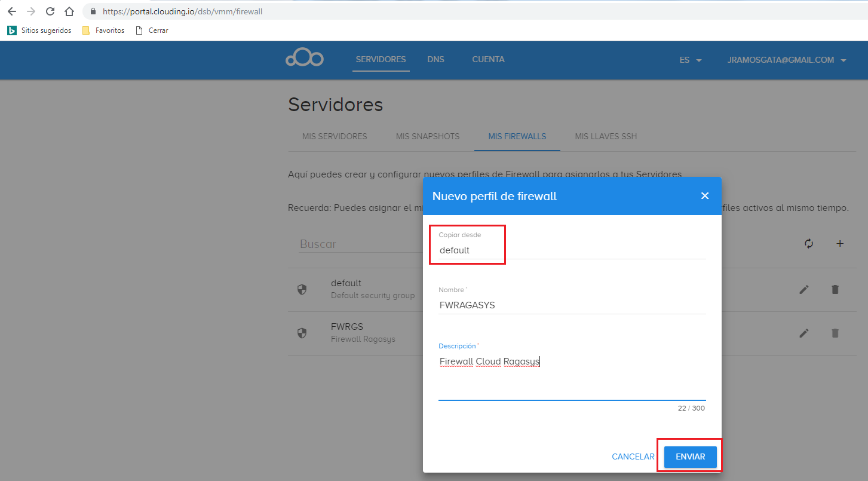868x481 pixels.
Task: Select the Clouding logo in the navbar
Action: tap(305, 57)
